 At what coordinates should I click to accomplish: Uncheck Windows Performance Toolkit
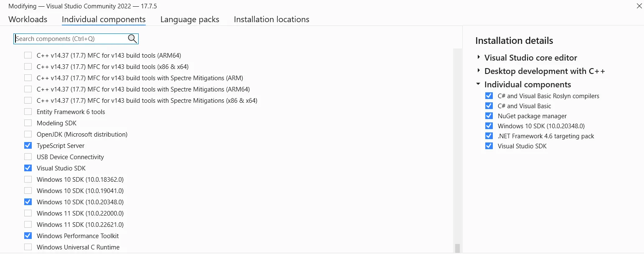coord(28,236)
